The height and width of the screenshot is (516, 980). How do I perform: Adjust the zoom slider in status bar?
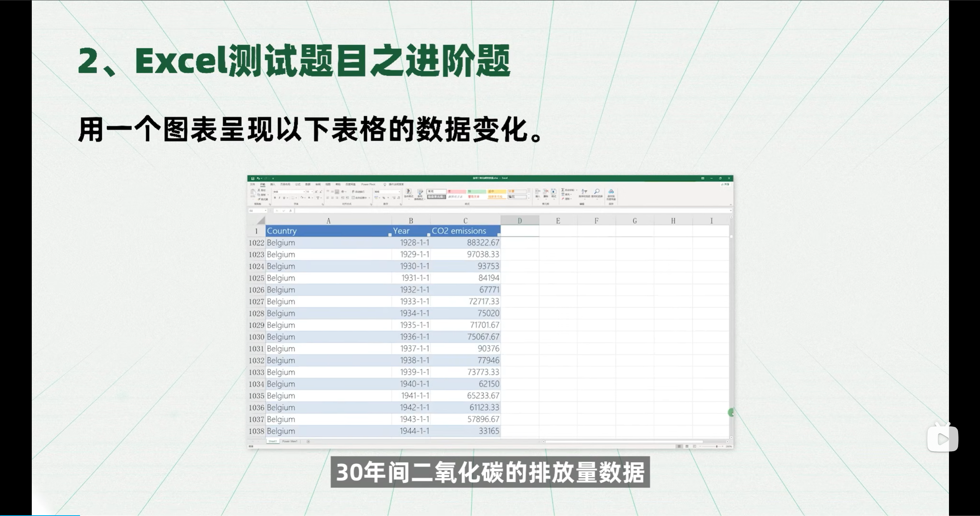point(717,447)
